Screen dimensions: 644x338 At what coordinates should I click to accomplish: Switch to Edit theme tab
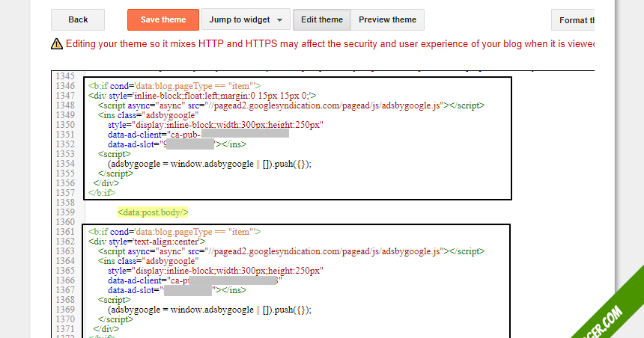[x=321, y=19]
